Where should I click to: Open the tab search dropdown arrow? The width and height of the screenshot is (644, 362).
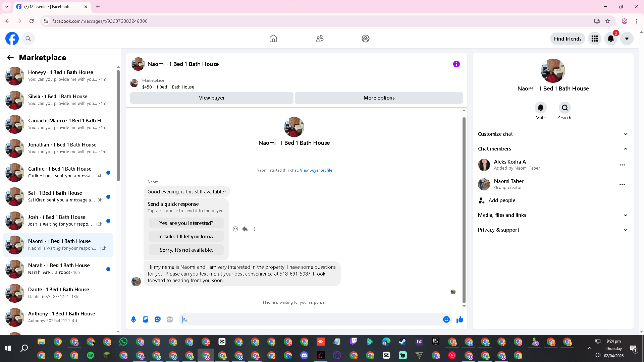[7, 7]
